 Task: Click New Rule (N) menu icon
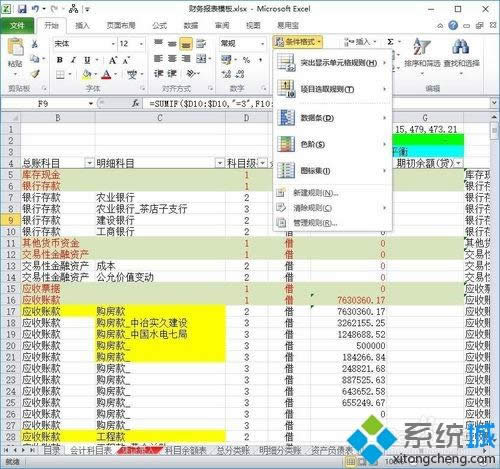click(x=281, y=193)
